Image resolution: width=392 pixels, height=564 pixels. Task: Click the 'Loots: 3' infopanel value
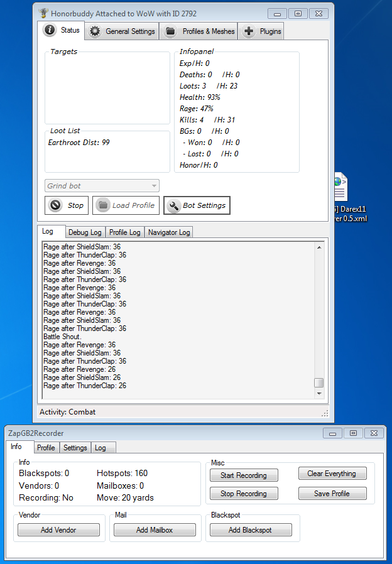pyautogui.click(x=193, y=86)
